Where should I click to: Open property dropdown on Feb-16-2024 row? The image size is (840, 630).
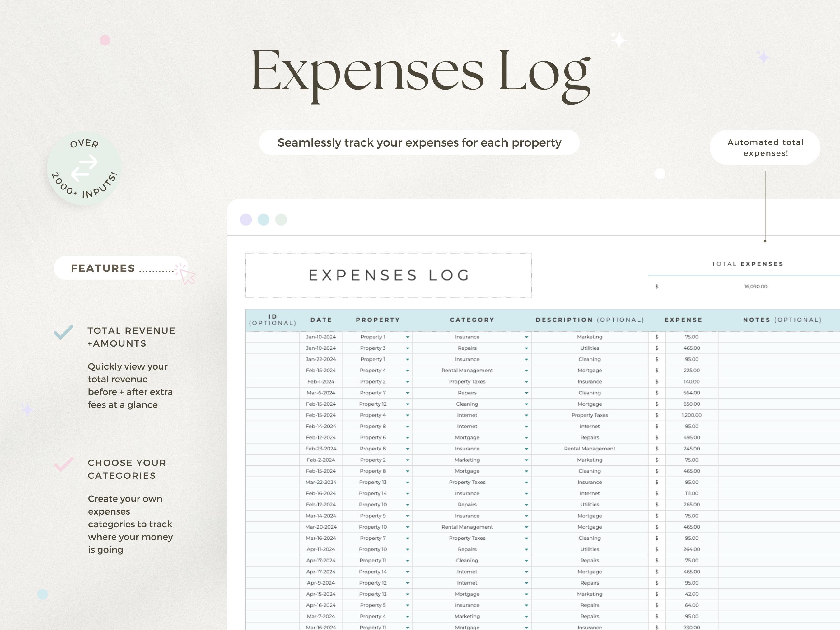coord(408,493)
